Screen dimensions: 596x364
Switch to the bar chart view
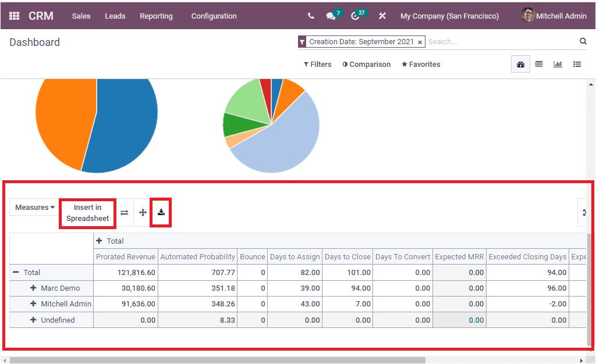pos(558,64)
